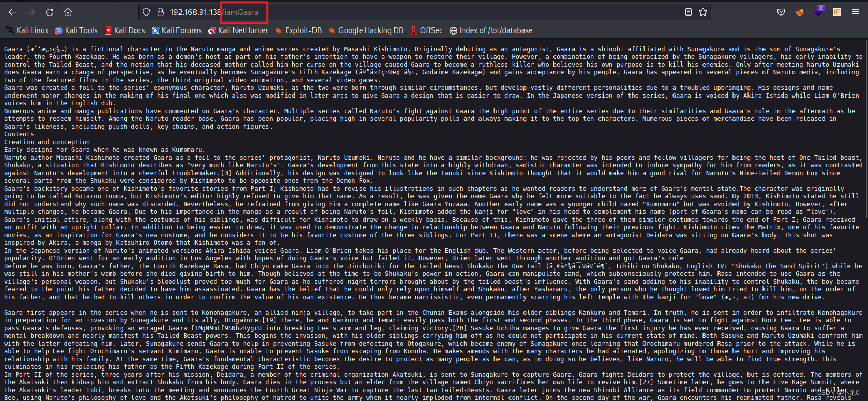
Task: Open the Pocket save icon
Action: [x=781, y=12]
